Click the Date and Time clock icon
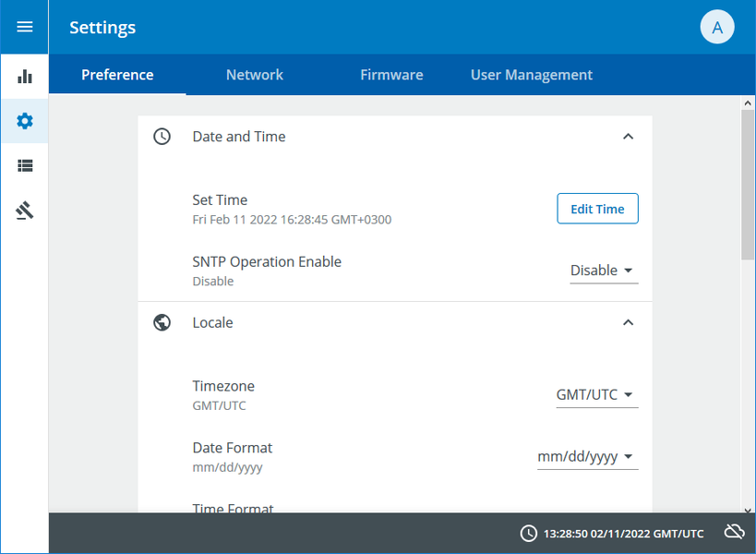756x554 pixels. point(162,137)
